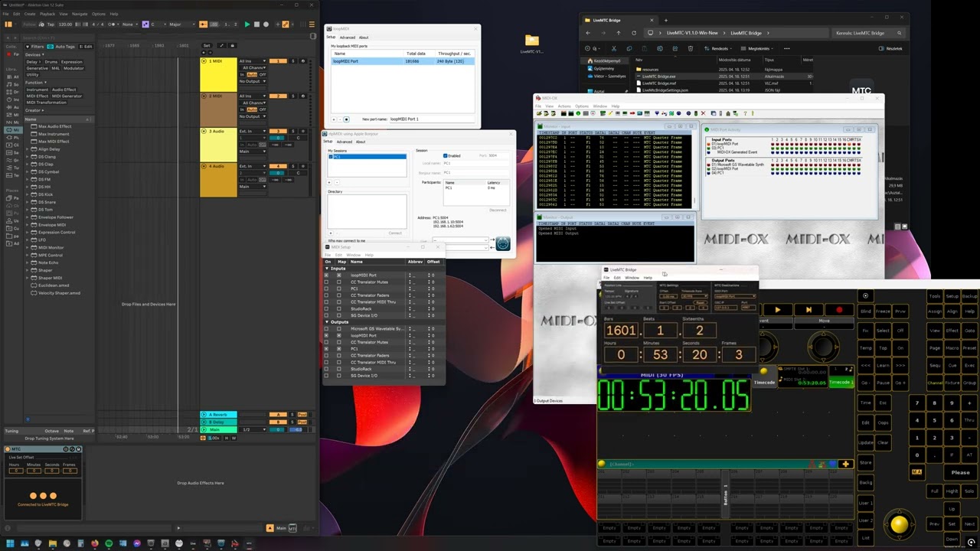
Task: Click the yellow trackball in grandMA
Action: coord(899,524)
